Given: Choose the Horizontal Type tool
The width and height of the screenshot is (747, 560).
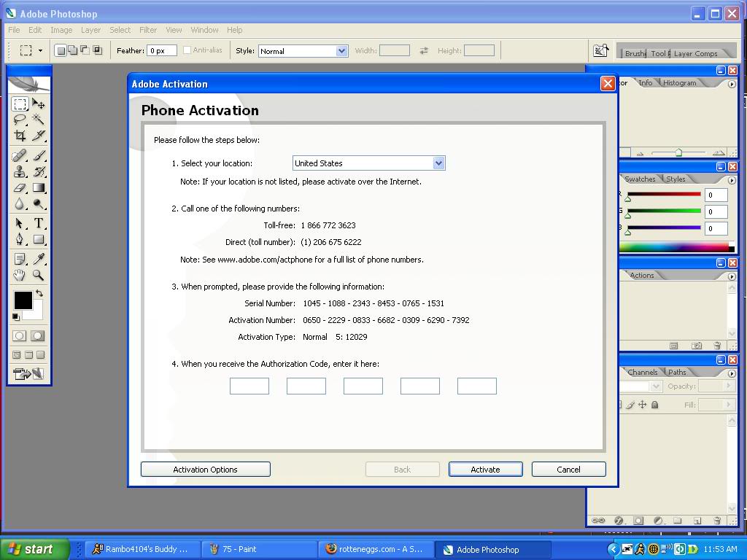Looking at the screenshot, I should 39,223.
